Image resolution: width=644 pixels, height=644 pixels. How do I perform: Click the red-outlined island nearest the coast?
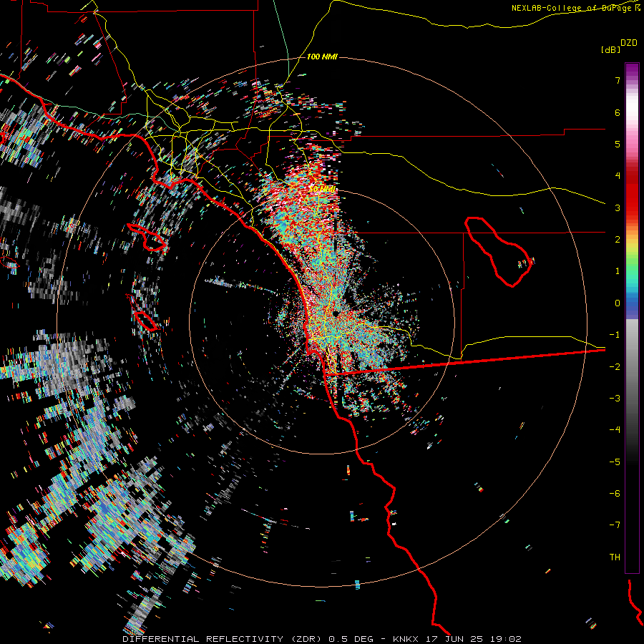[147, 238]
